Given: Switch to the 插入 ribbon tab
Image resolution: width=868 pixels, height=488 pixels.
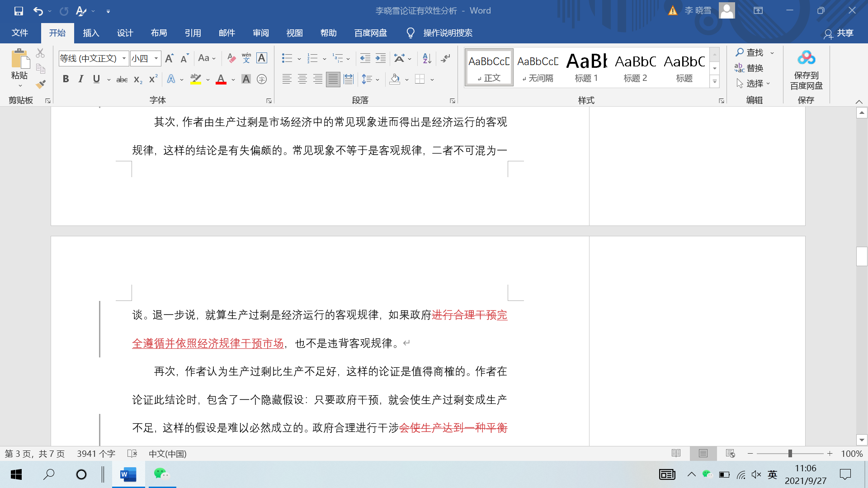Looking at the screenshot, I should [91, 33].
